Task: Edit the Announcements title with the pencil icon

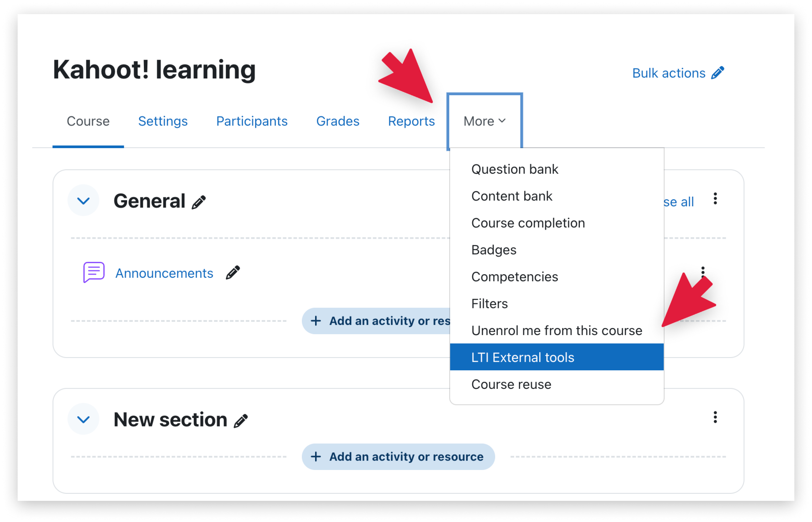Action: click(233, 273)
